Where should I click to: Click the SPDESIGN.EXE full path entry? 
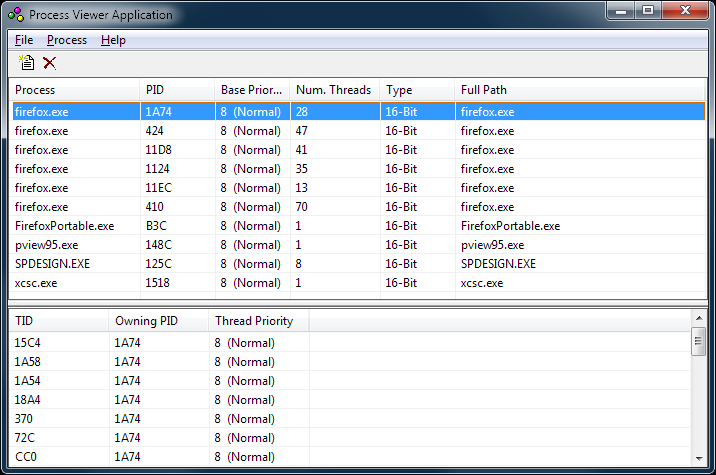coord(498,264)
